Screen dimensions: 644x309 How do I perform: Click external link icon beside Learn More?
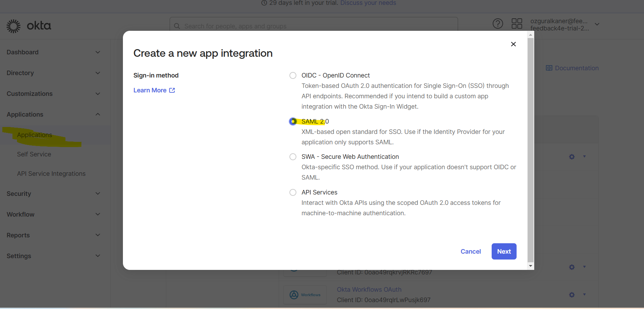tap(172, 90)
